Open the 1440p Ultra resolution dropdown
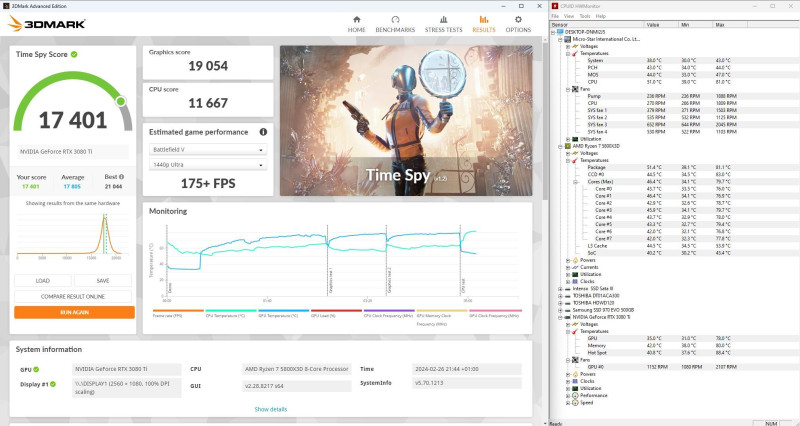Viewport: 800px width, 426px height. tap(208, 165)
